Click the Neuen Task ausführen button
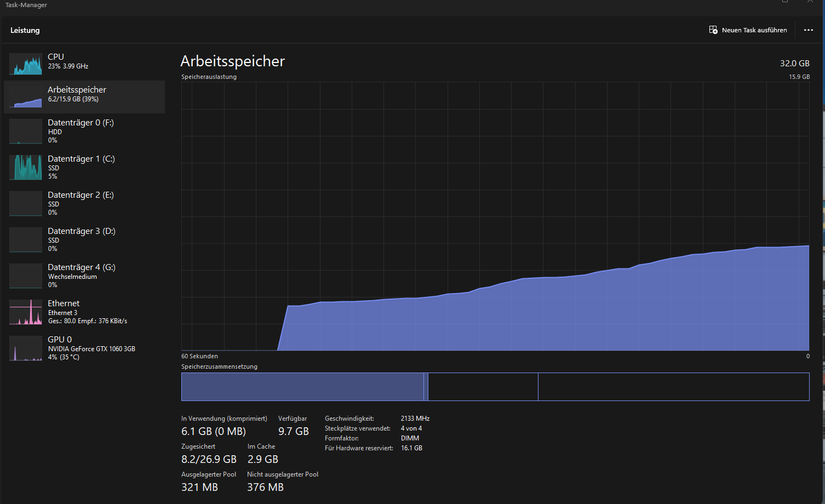The image size is (825, 504). pyautogui.click(x=748, y=30)
